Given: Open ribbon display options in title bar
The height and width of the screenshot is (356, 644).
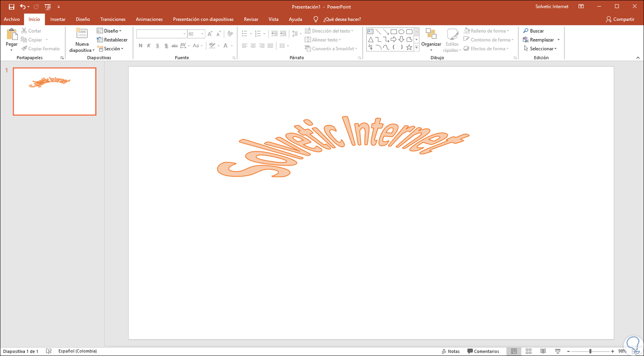Looking at the screenshot, I should click(x=581, y=7).
